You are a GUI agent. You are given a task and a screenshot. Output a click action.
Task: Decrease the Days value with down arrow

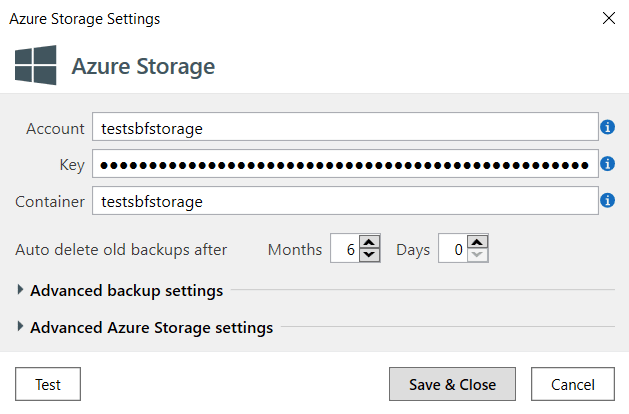[x=477, y=256]
